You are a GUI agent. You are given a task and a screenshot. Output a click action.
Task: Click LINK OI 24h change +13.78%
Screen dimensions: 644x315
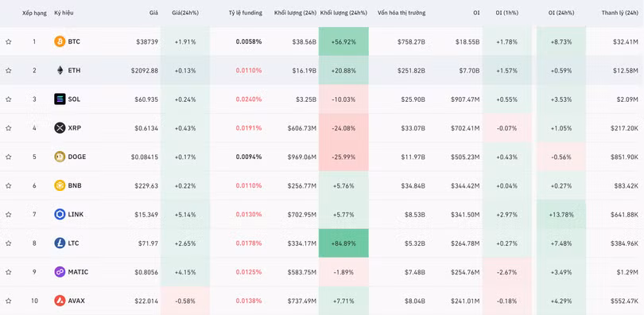pos(561,214)
